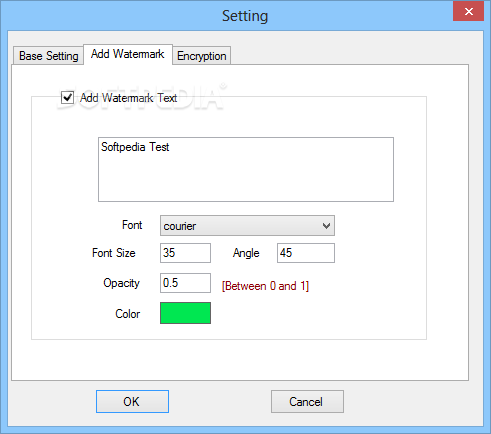This screenshot has width=491, height=434.
Task: Click into the watermark text box
Action: pos(246,169)
